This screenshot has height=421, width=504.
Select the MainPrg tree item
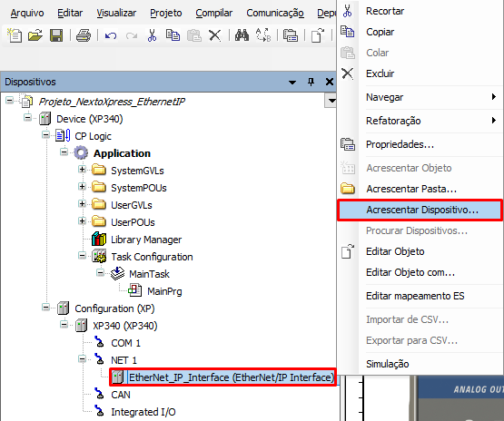[x=164, y=291]
